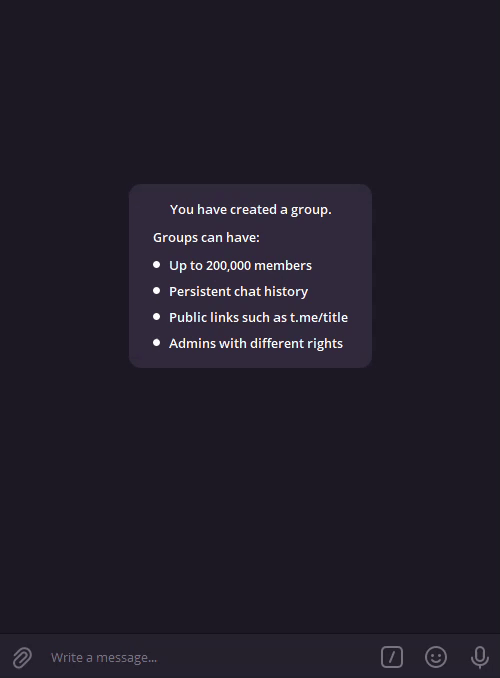Click the '200,000' member count number
Viewport: 500px width, 678px height.
[228, 265]
